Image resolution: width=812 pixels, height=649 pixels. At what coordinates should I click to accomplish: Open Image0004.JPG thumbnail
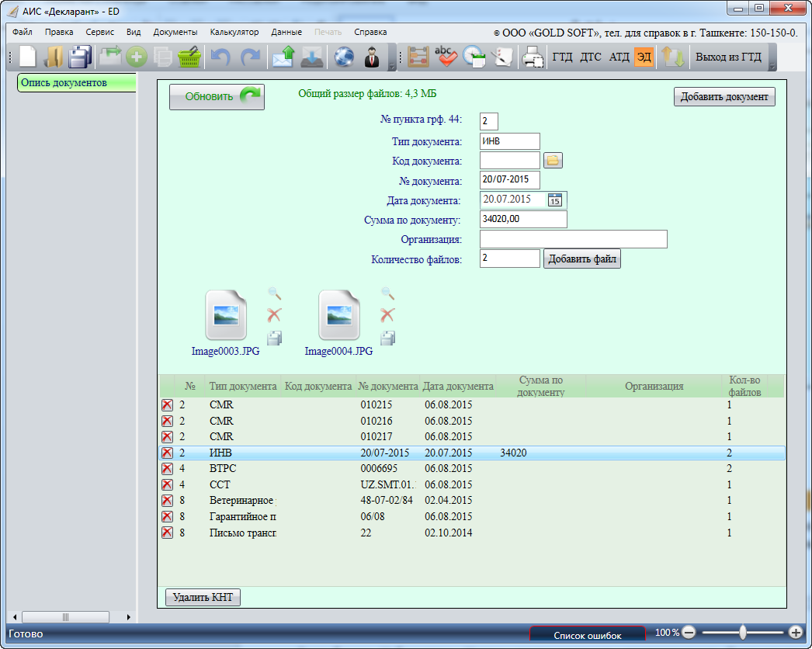click(x=339, y=315)
